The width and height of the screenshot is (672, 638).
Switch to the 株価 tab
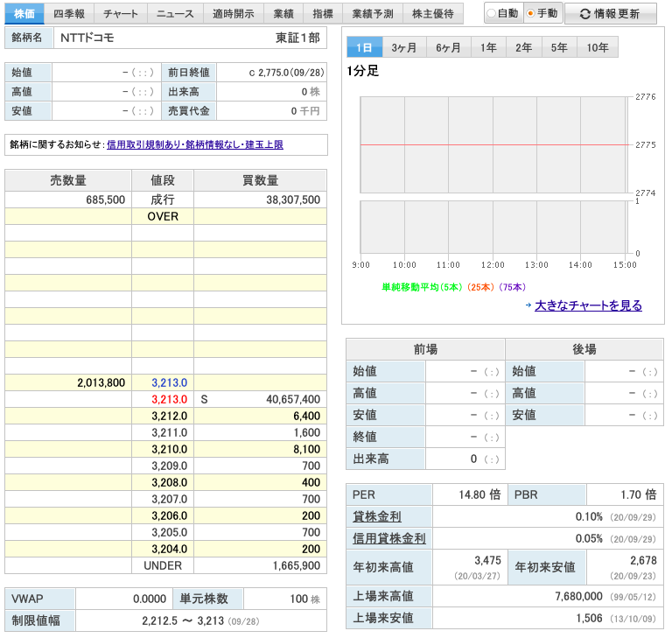(x=24, y=14)
